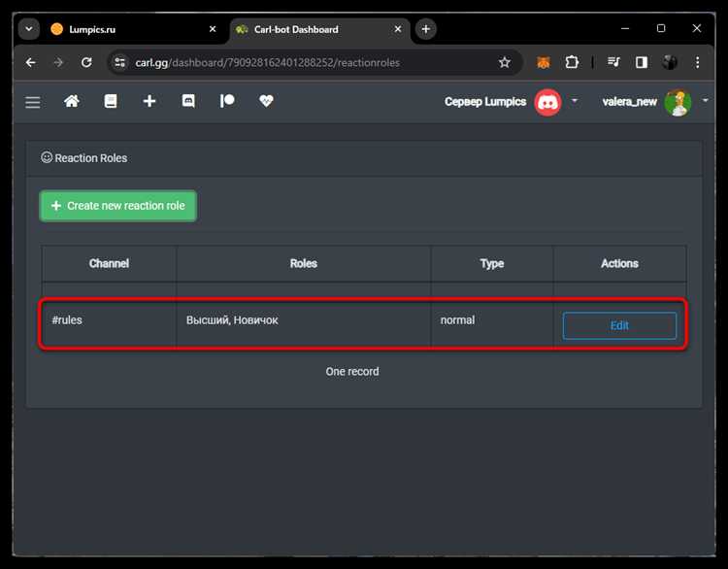This screenshot has width=728, height=569.
Task: Open the Discord support chat icon
Action: (188, 101)
